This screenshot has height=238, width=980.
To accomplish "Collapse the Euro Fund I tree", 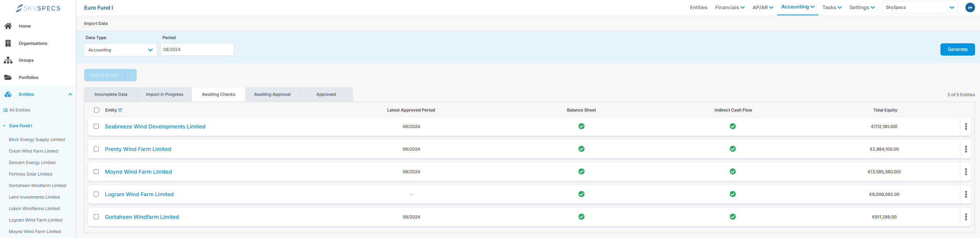I will (4, 126).
